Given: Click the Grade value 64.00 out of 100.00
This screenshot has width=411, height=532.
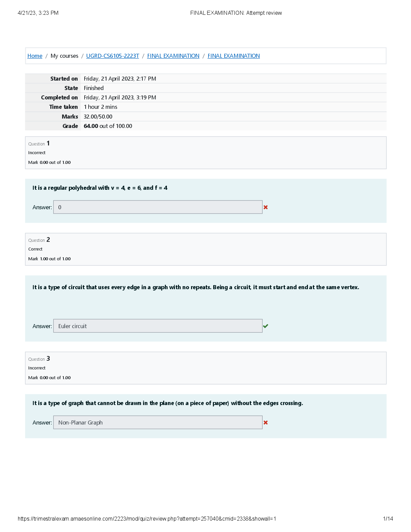Looking at the screenshot, I should click(108, 126).
